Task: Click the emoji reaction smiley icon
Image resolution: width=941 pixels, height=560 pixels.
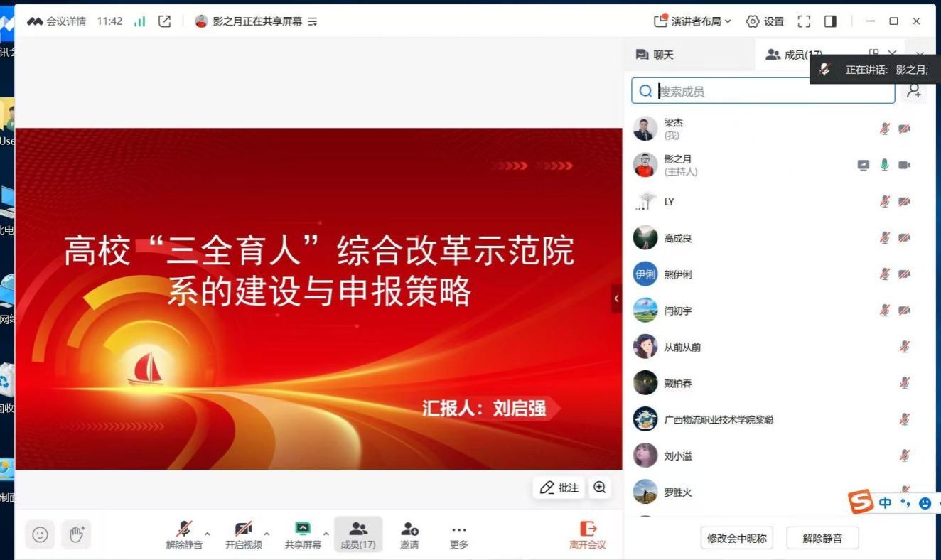Action: (41, 535)
